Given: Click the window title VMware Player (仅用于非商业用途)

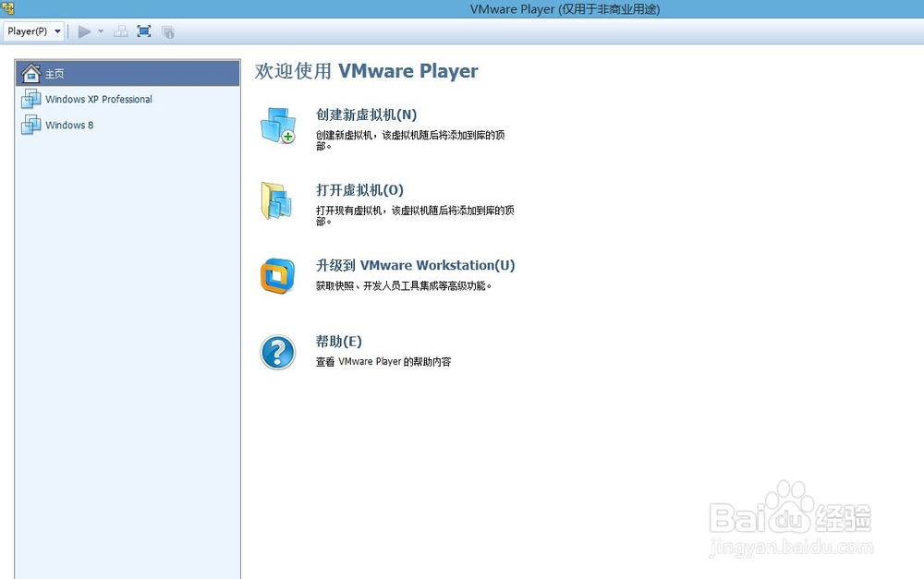Looking at the screenshot, I should pos(565,9).
